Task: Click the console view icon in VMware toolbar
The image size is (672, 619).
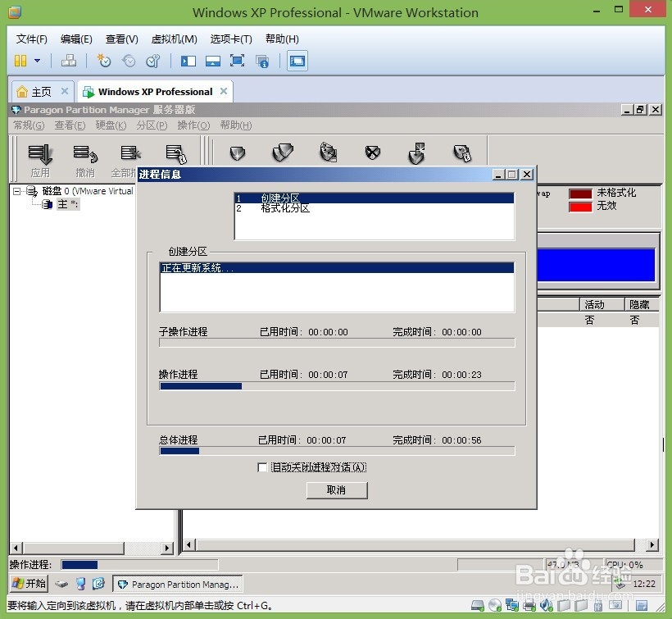Action: tap(297, 61)
